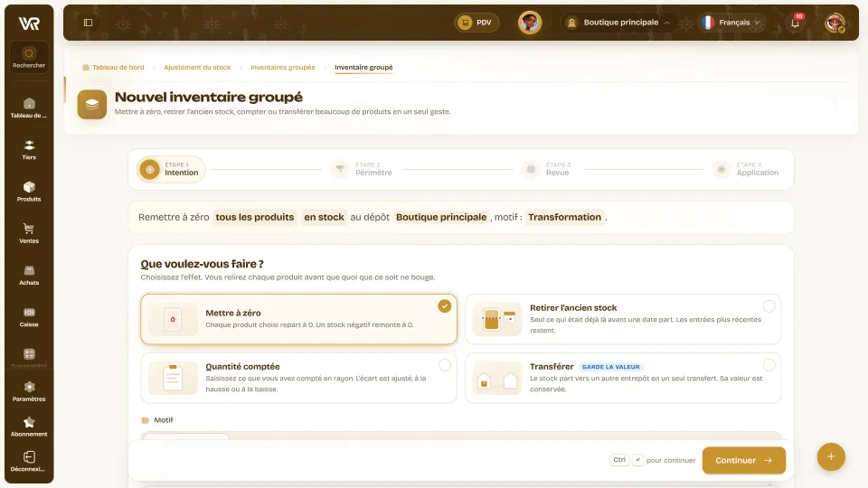868x488 pixels.
Task: Click the VR logo in the sidebar
Action: click(29, 23)
